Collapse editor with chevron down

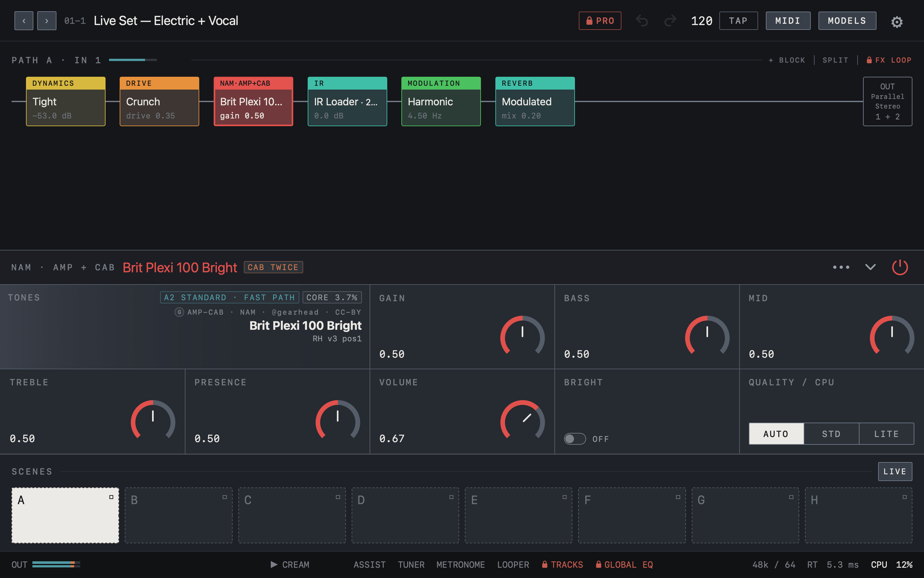870,267
